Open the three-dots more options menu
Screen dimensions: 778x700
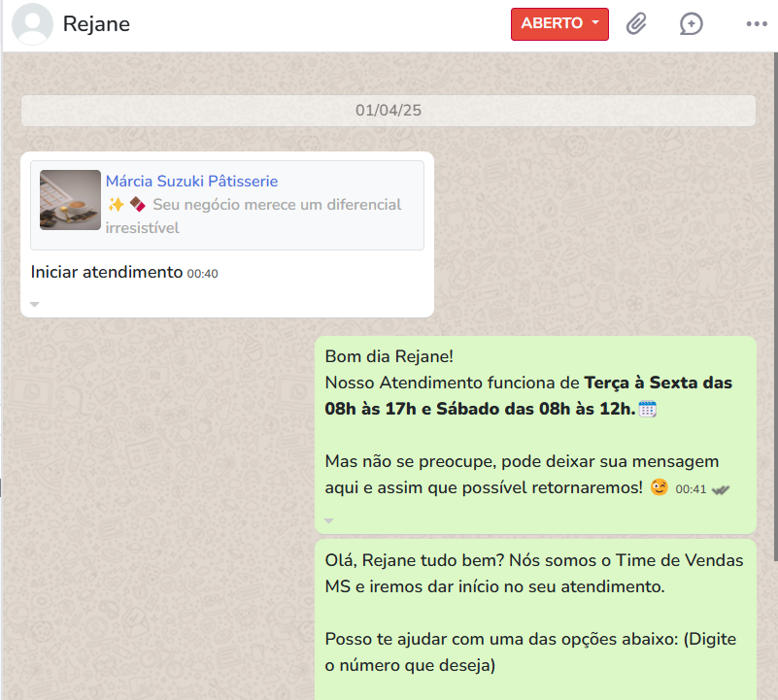coord(757,24)
